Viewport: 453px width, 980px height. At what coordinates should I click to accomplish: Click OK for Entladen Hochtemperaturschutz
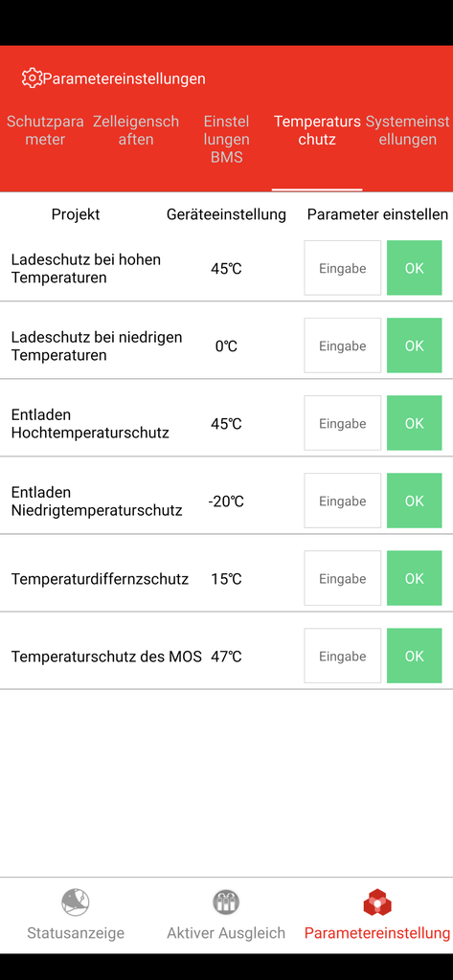coord(414,423)
